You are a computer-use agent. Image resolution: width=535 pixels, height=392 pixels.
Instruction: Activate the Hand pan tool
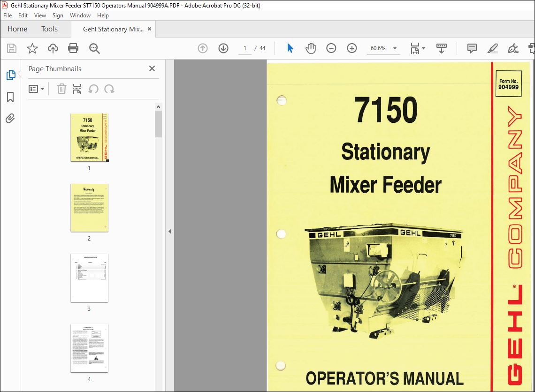pyautogui.click(x=311, y=48)
